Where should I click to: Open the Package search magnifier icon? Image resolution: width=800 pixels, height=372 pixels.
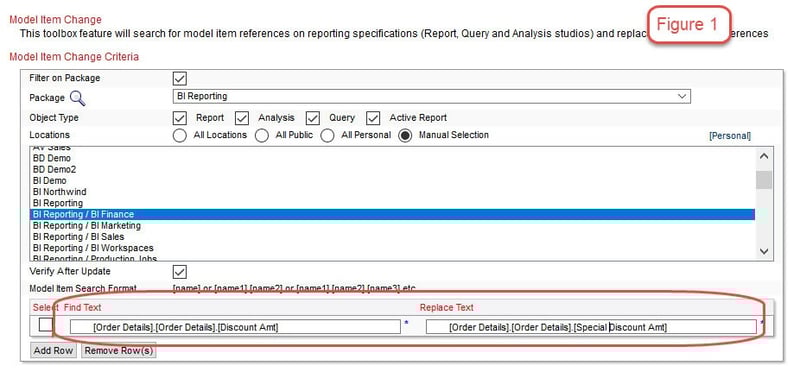point(78,97)
